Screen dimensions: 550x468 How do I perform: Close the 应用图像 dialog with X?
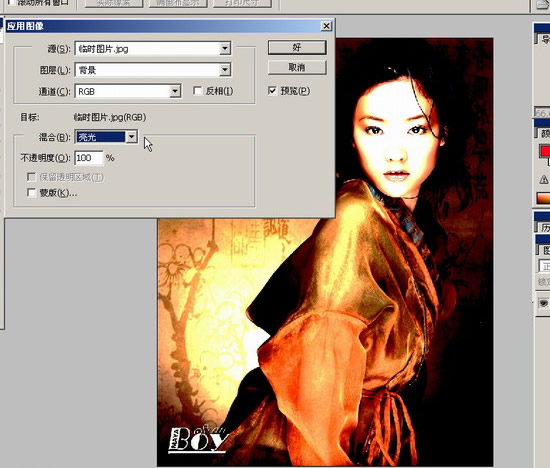pyautogui.click(x=326, y=26)
